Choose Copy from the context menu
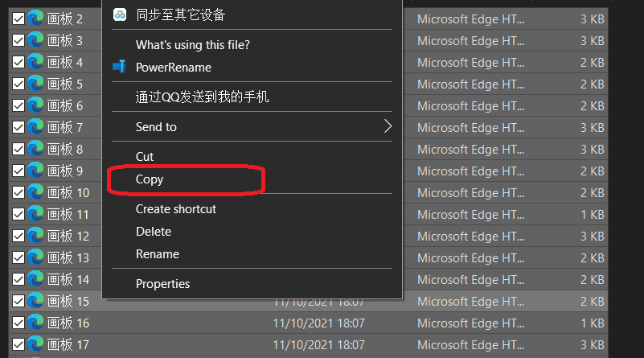 pos(150,179)
